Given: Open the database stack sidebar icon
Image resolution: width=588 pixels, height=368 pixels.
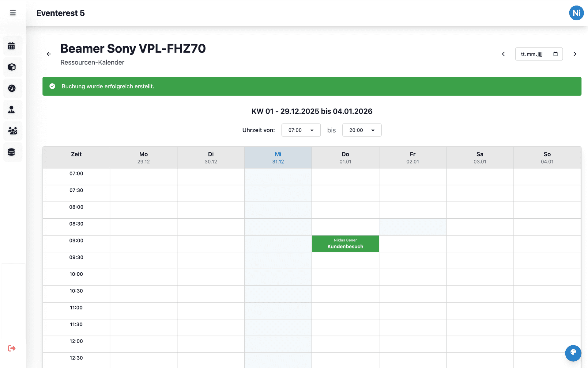Looking at the screenshot, I should click(x=12, y=152).
